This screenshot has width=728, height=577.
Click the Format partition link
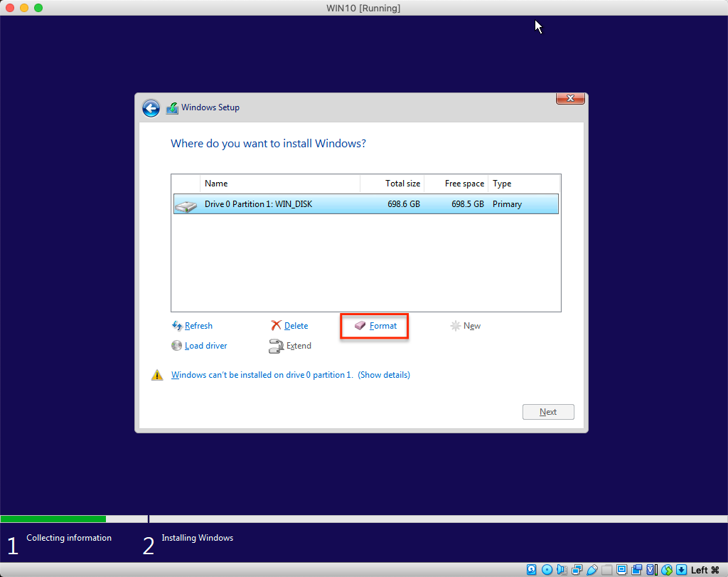(x=383, y=326)
